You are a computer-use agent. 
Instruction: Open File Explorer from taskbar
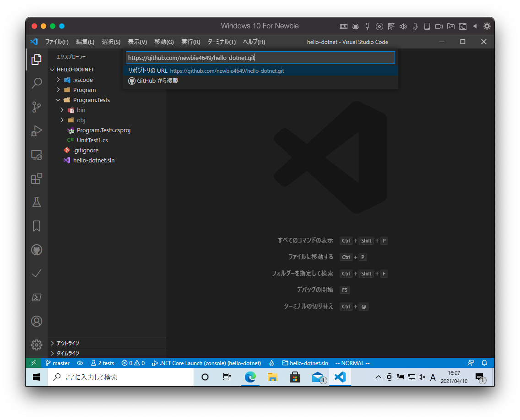[x=273, y=377]
